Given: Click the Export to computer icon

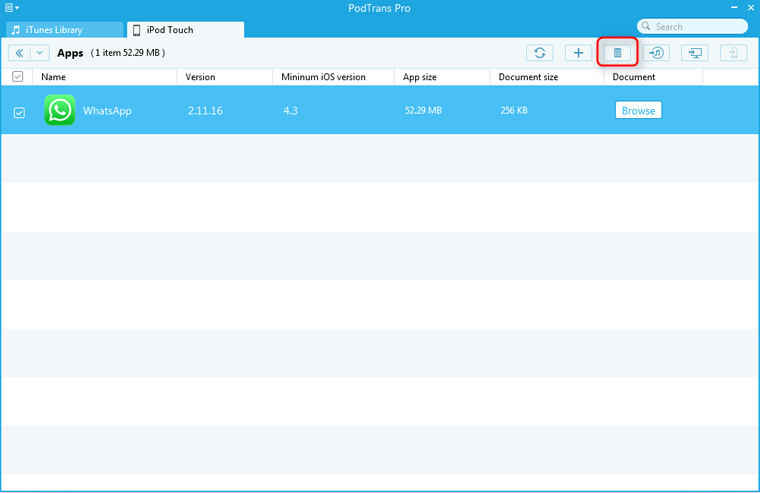Looking at the screenshot, I should click(695, 53).
